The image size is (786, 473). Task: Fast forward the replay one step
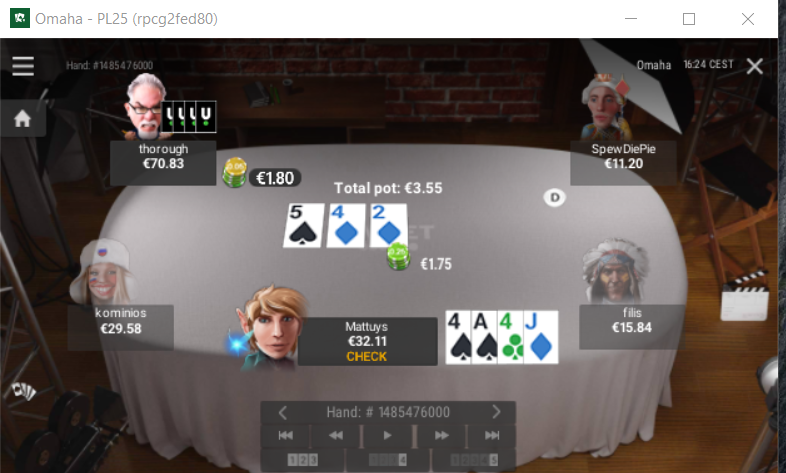pos(441,435)
